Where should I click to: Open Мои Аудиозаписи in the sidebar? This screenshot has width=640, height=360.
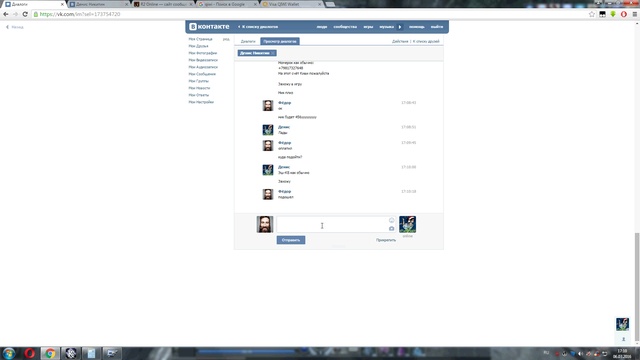click(x=203, y=67)
